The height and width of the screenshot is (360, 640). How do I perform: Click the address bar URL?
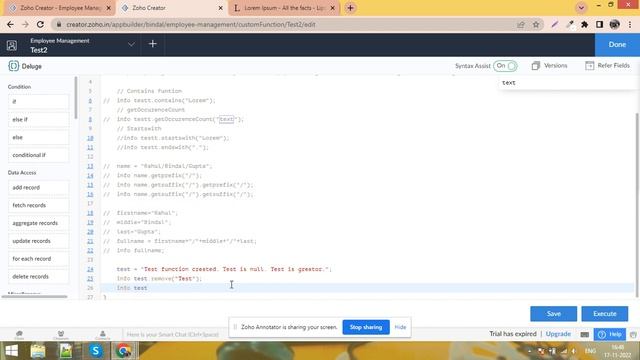click(x=191, y=24)
